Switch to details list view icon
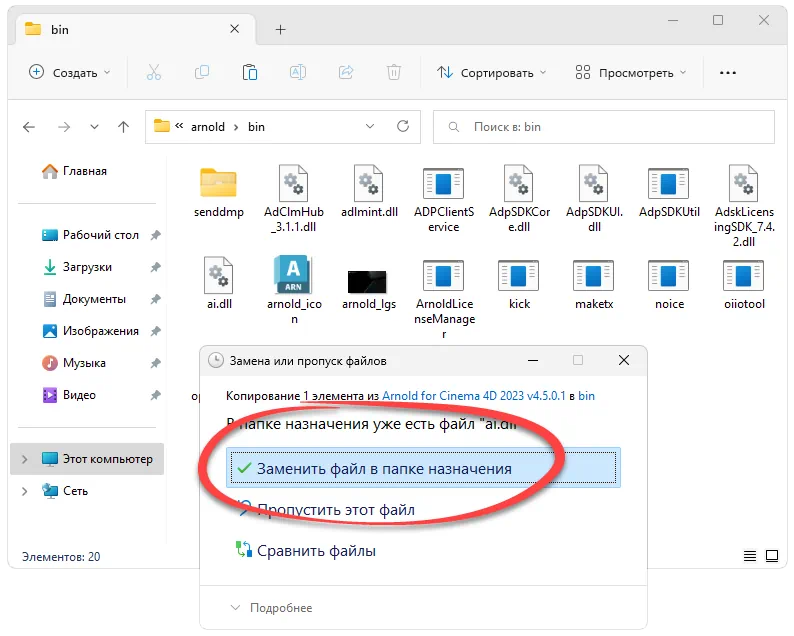Viewport: 794px width, 636px height. [x=750, y=556]
